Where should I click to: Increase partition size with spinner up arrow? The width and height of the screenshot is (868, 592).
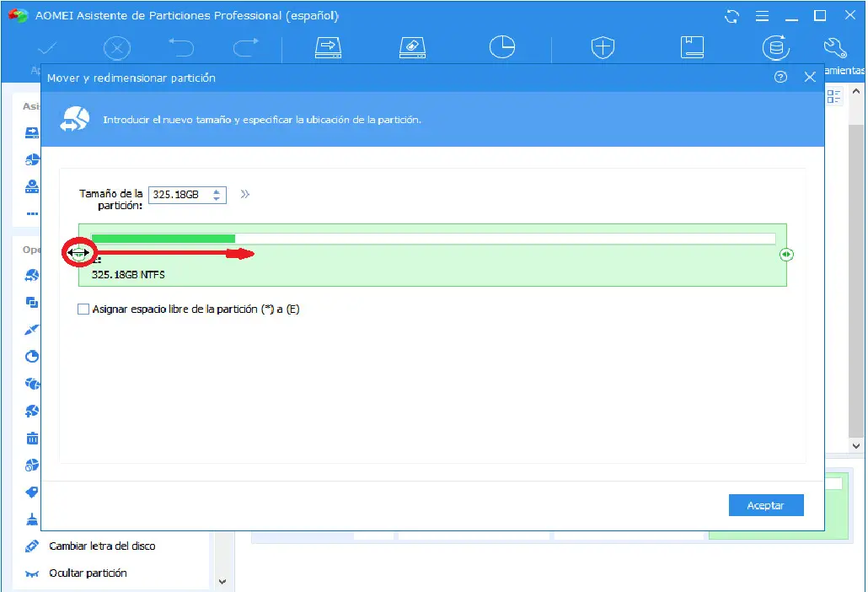(217, 191)
